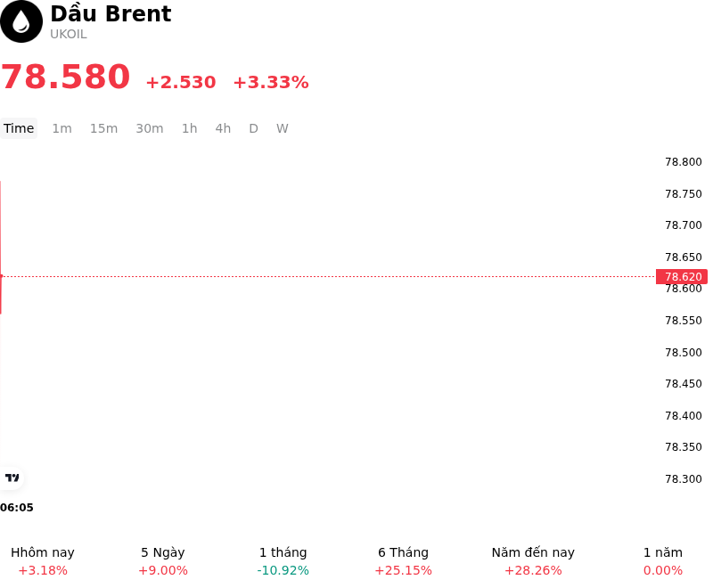Click the UKOIL ticker symbol
713x588 pixels.
point(69,35)
